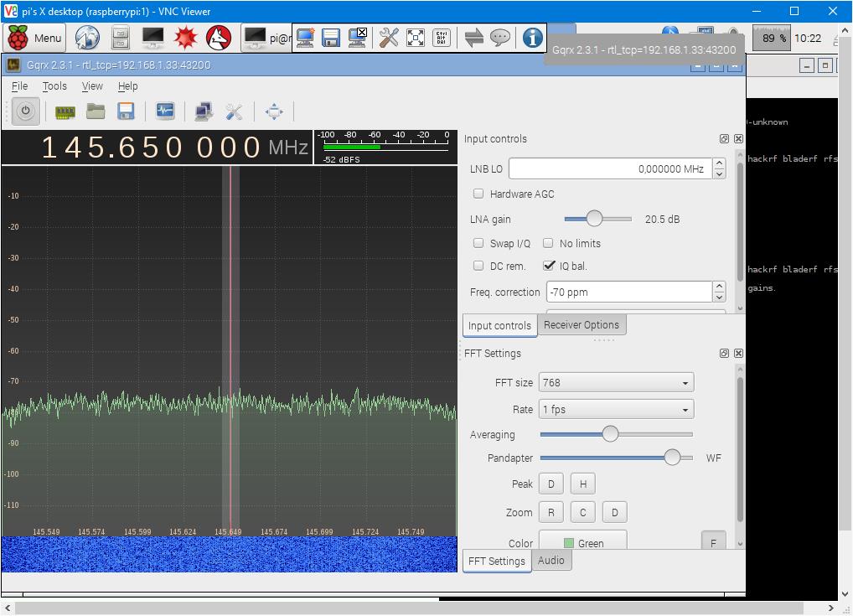Send Ctrl-Alt-Del via VNC toolbar
Screen dimensions: 853x616
(x=442, y=38)
